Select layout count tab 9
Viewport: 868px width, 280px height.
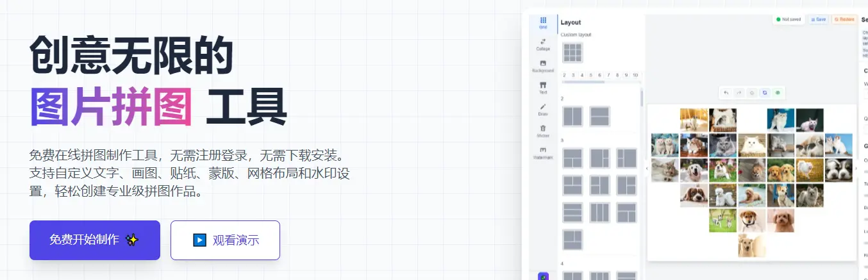pyautogui.click(x=626, y=75)
